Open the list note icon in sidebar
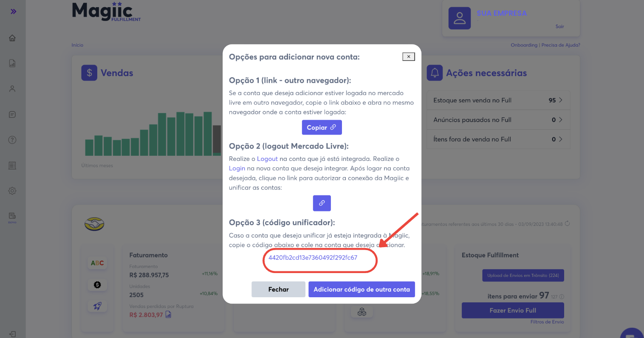This screenshot has height=338, width=644. pyautogui.click(x=12, y=114)
